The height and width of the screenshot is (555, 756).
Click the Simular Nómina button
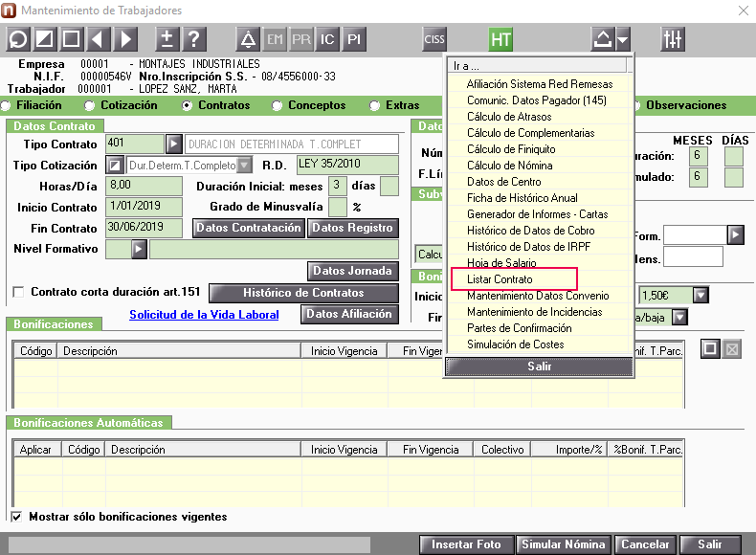click(x=563, y=544)
